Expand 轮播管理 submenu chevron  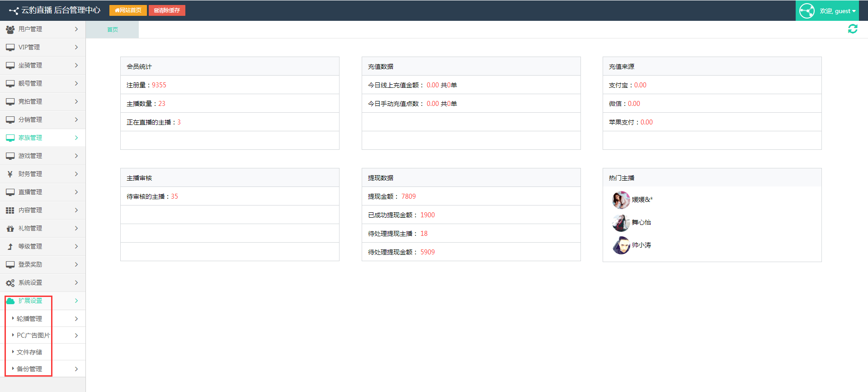tap(76, 319)
